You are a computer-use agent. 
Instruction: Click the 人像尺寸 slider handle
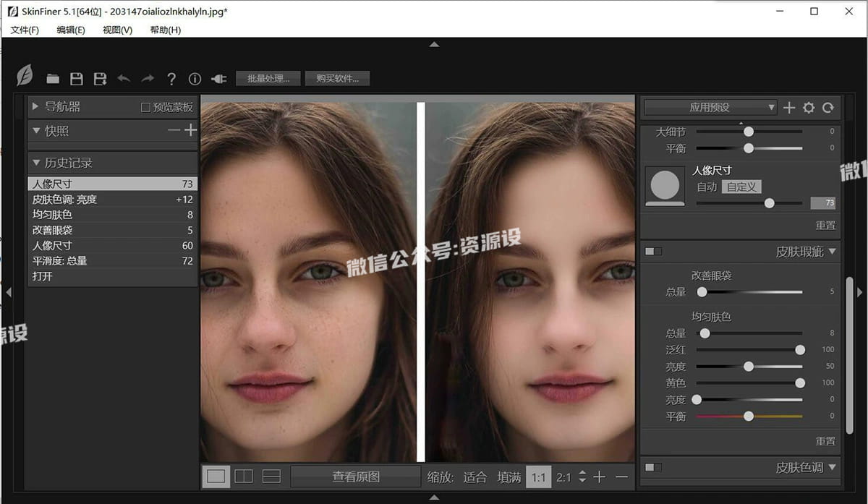(x=770, y=203)
